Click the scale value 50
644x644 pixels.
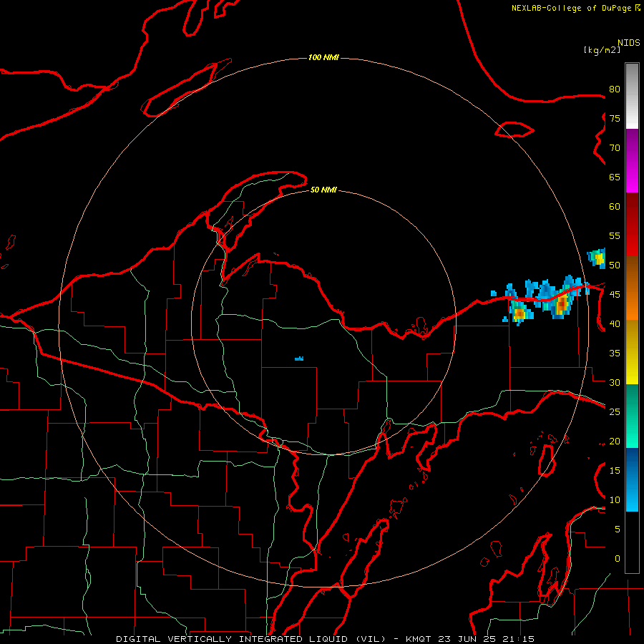point(615,265)
